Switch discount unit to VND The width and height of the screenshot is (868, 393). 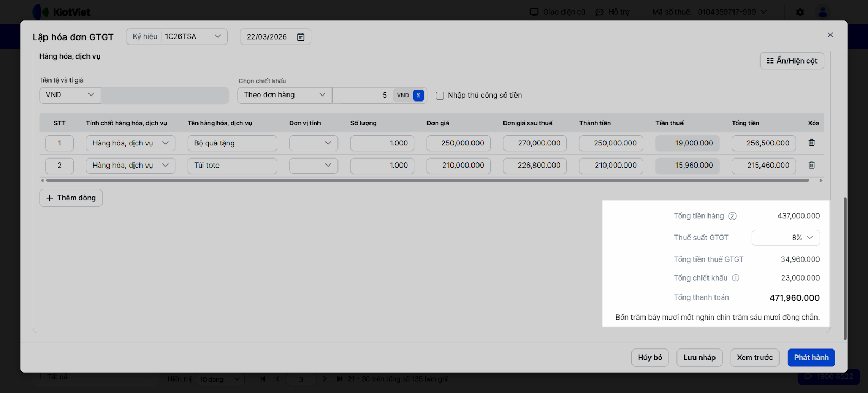[x=403, y=95]
